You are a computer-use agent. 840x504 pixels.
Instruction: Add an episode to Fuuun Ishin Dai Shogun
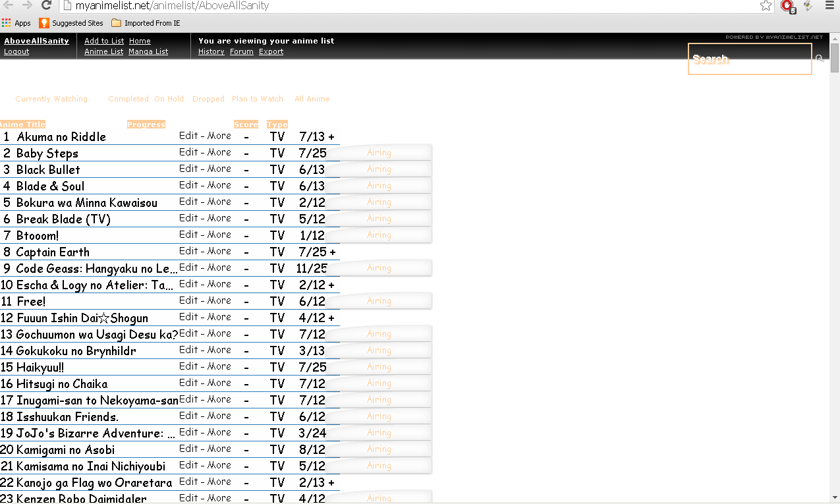click(331, 318)
